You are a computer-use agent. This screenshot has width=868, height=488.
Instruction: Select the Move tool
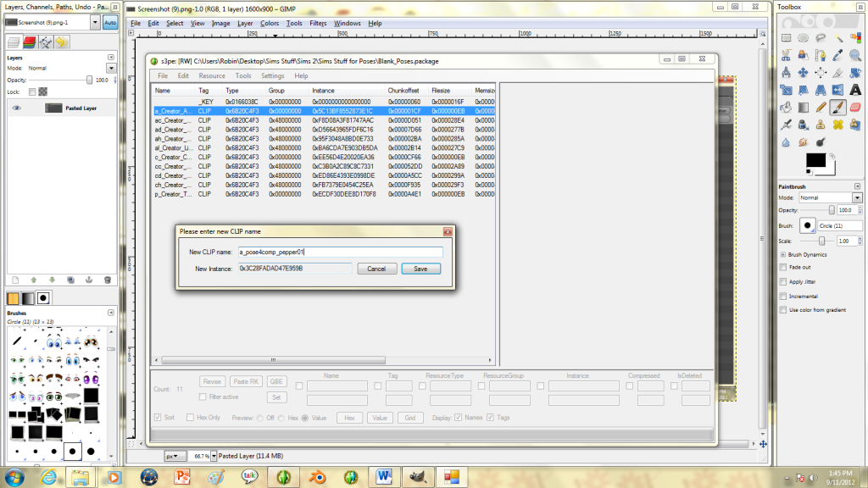(x=804, y=73)
